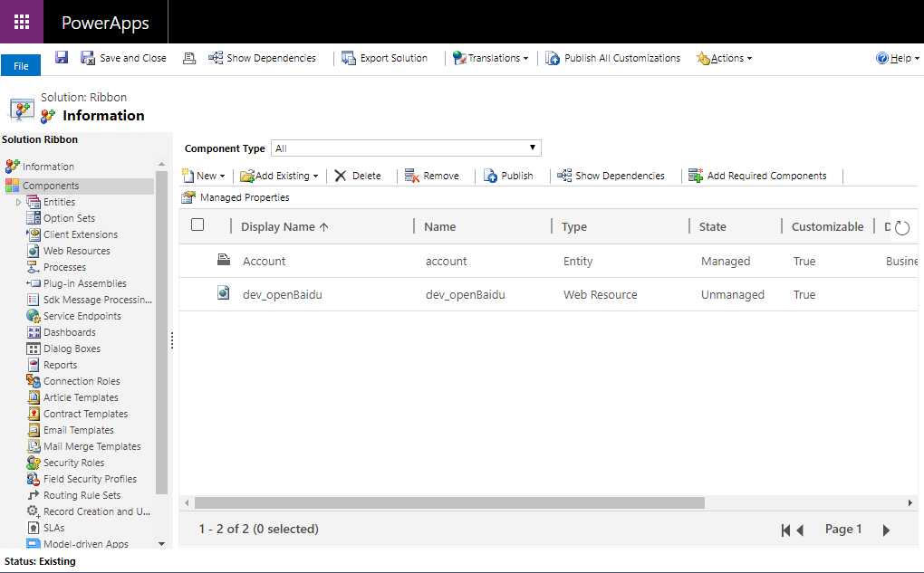Open the app launcher waffle icon
The image size is (924, 573).
point(22,22)
